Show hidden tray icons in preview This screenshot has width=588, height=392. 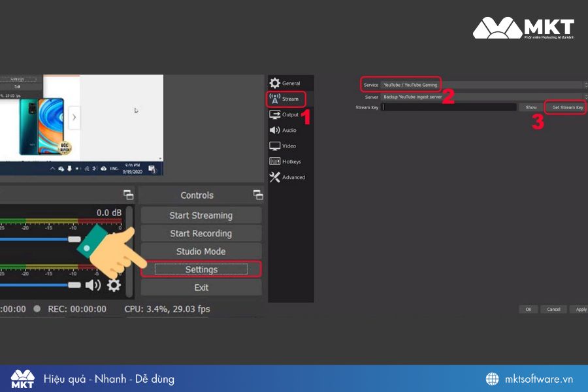tap(52, 169)
